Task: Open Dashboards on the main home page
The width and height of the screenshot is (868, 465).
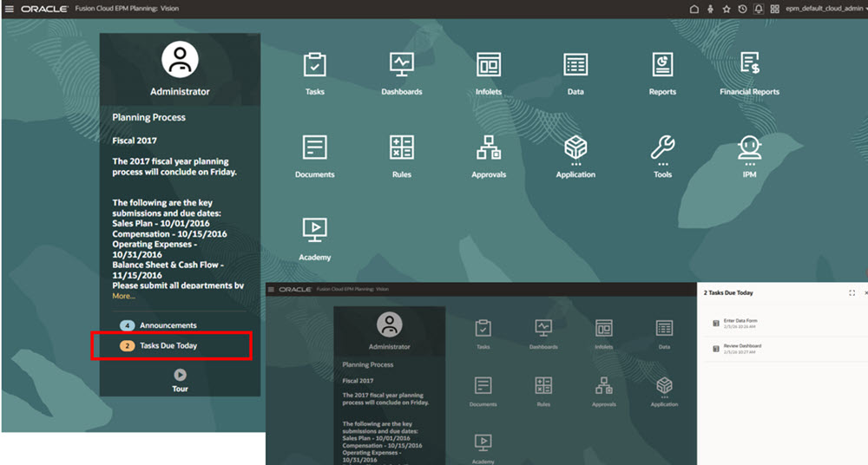Action: point(401,65)
